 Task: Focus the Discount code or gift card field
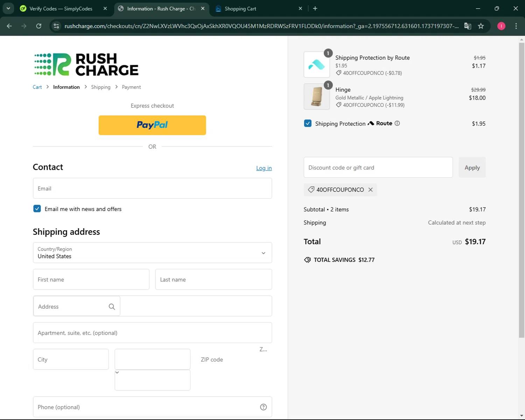pos(378,167)
